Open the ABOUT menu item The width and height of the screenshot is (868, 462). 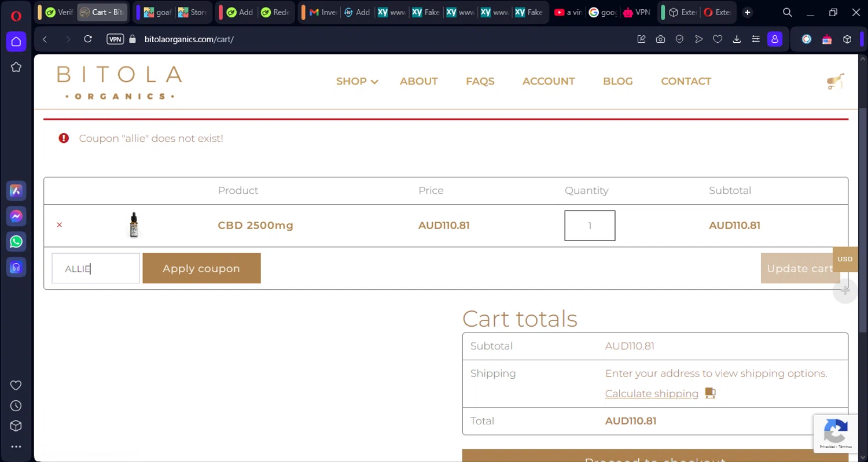click(418, 82)
